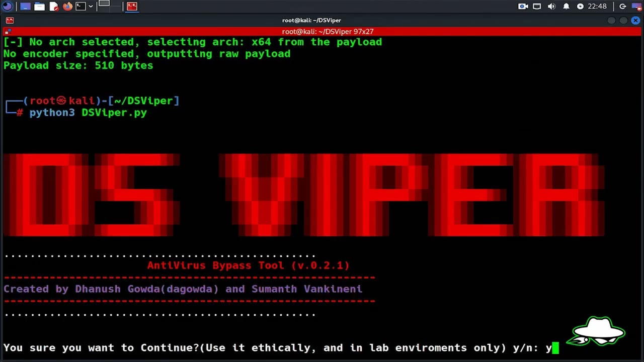Click the 22:48 clock
The image size is (644, 362).
(x=597, y=7)
